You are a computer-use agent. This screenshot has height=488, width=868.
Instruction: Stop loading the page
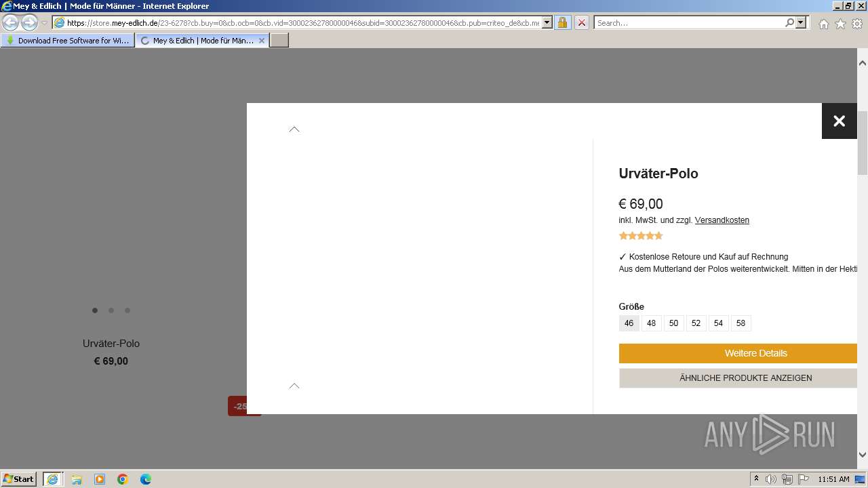(582, 23)
